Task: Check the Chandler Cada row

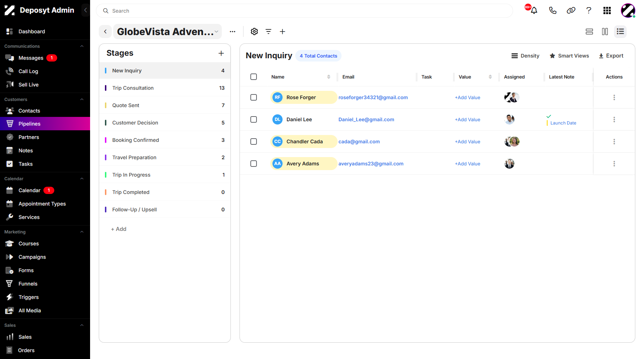Action: coord(254,142)
